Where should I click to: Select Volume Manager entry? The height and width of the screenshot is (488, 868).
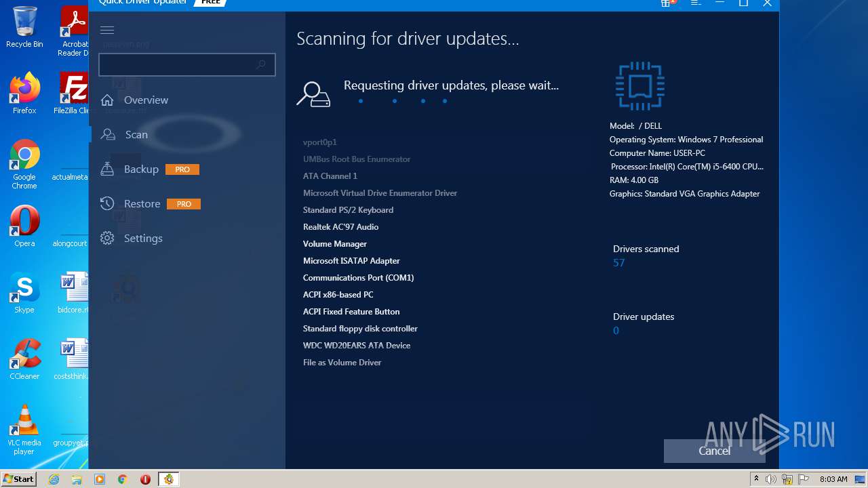coord(335,244)
